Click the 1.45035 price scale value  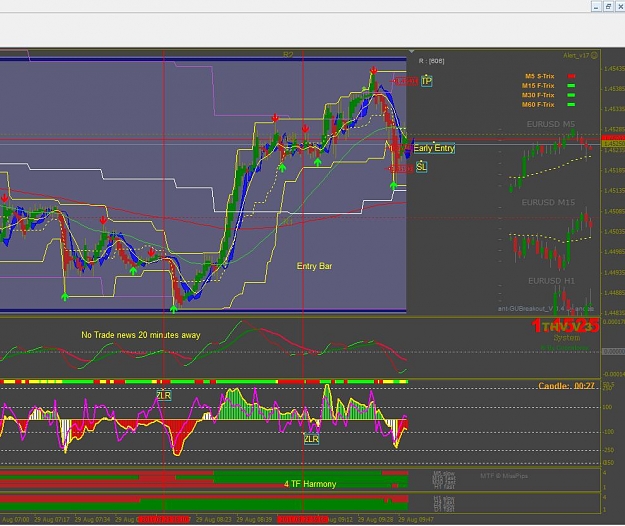click(614, 231)
